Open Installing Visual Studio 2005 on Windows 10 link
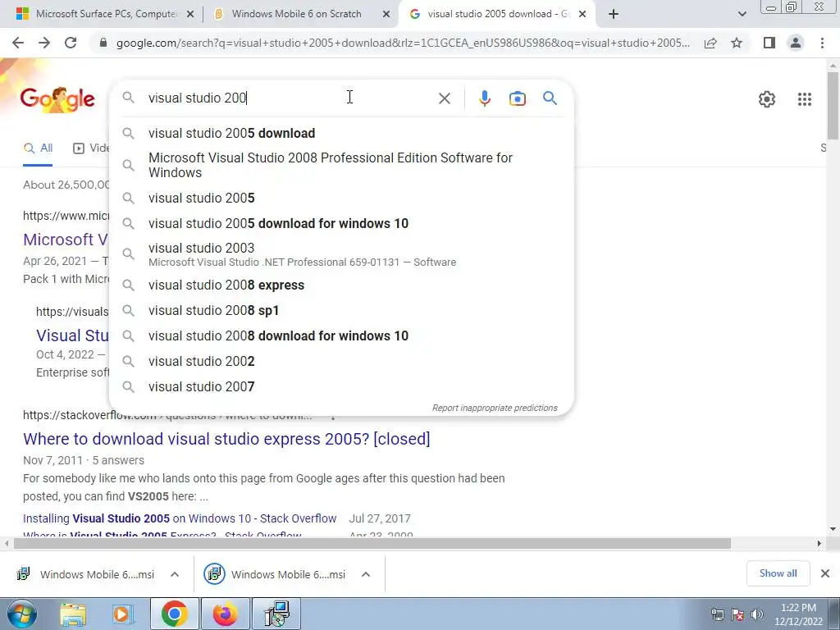 tap(180, 518)
